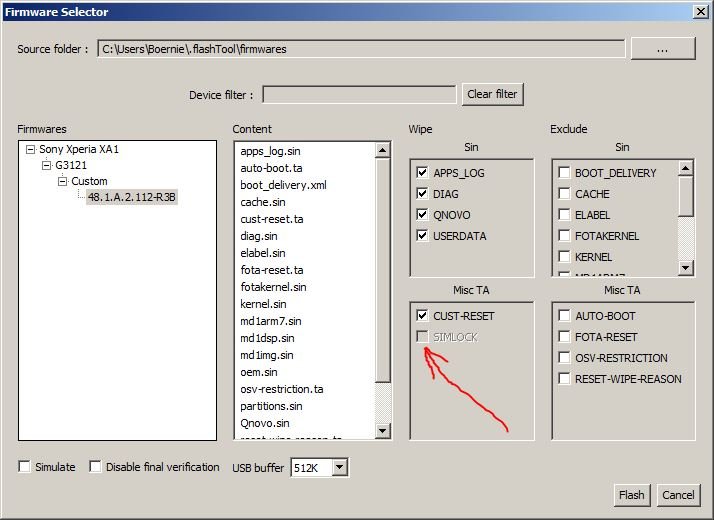Screen dimensions: 714x520
Task: Select md1img.sin in the Content list
Action: [x=267, y=355]
